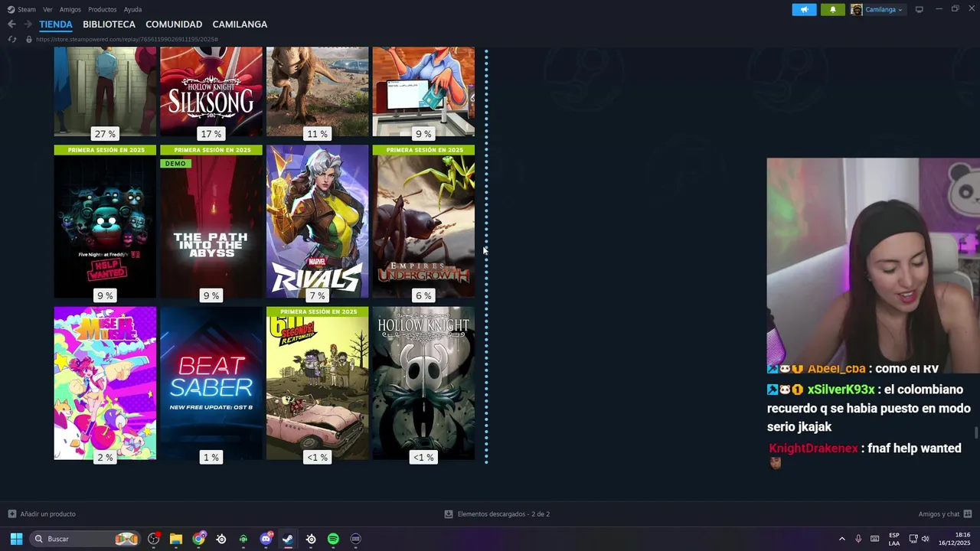The width and height of the screenshot is (980, 551).
Task: Open File Explorer from taskbar
Action: (176, 539)
